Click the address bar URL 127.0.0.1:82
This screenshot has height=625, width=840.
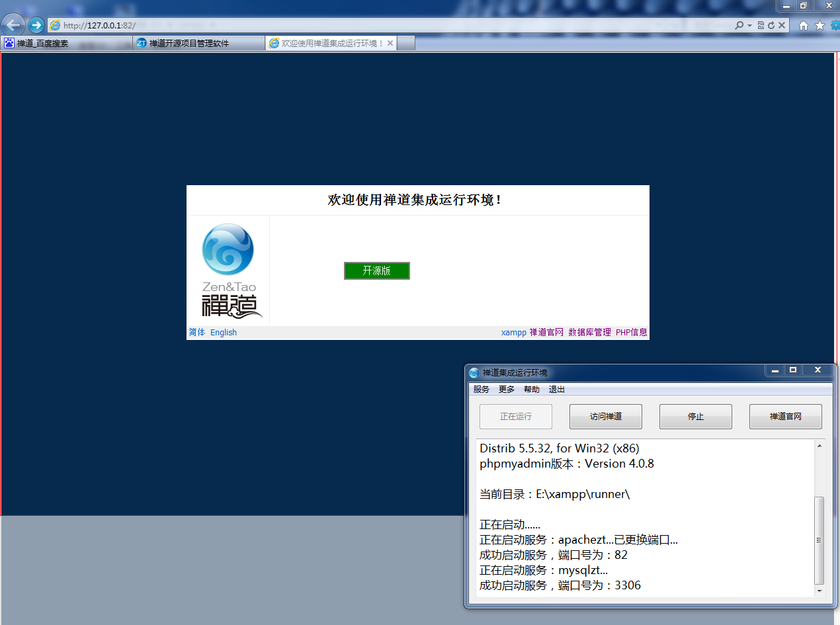[x=99, y=26]
